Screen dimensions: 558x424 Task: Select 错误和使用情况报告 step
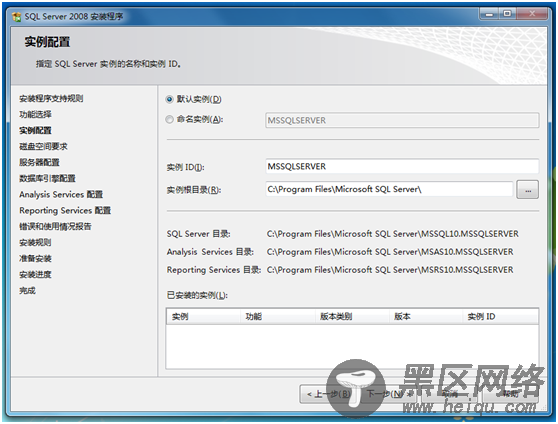[55, 226]
